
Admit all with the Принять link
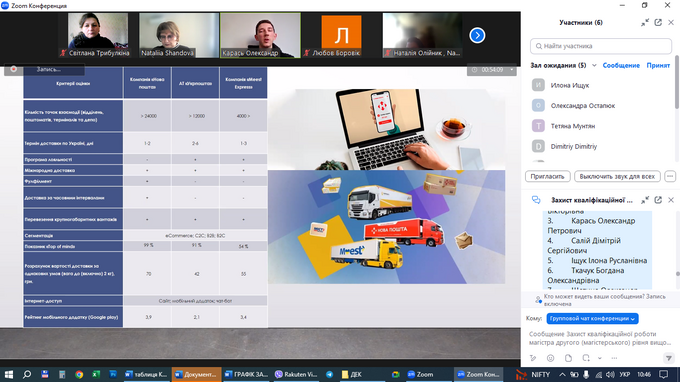(658, 65)
